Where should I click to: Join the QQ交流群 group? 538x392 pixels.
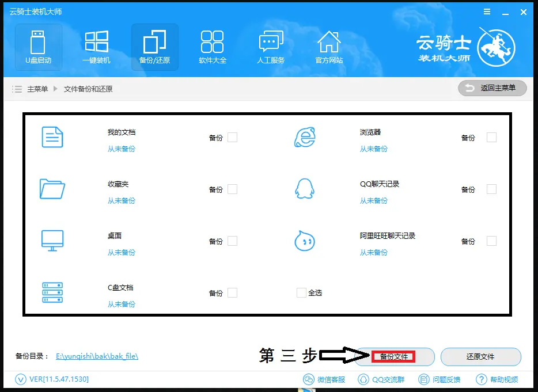point(381,379)
